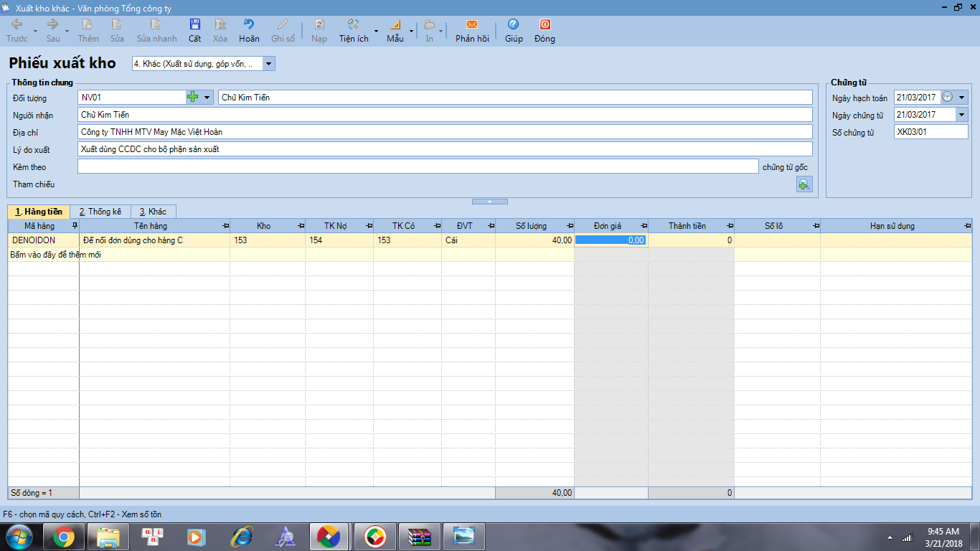
Task: Click green plus next to NV01
Action: (x=193, y=97)
